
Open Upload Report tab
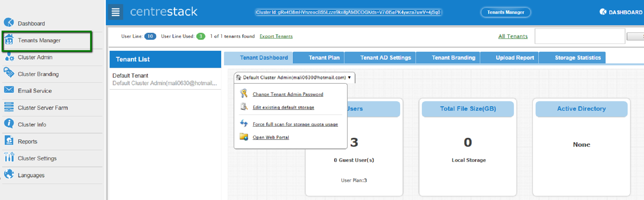509,58
